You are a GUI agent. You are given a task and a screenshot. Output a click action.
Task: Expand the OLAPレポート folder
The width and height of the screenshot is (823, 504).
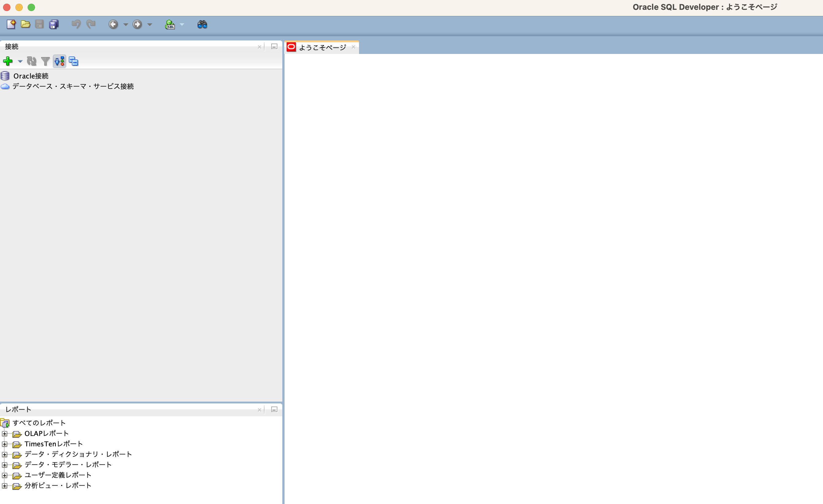pyautogui.click(x=5, y=433)
